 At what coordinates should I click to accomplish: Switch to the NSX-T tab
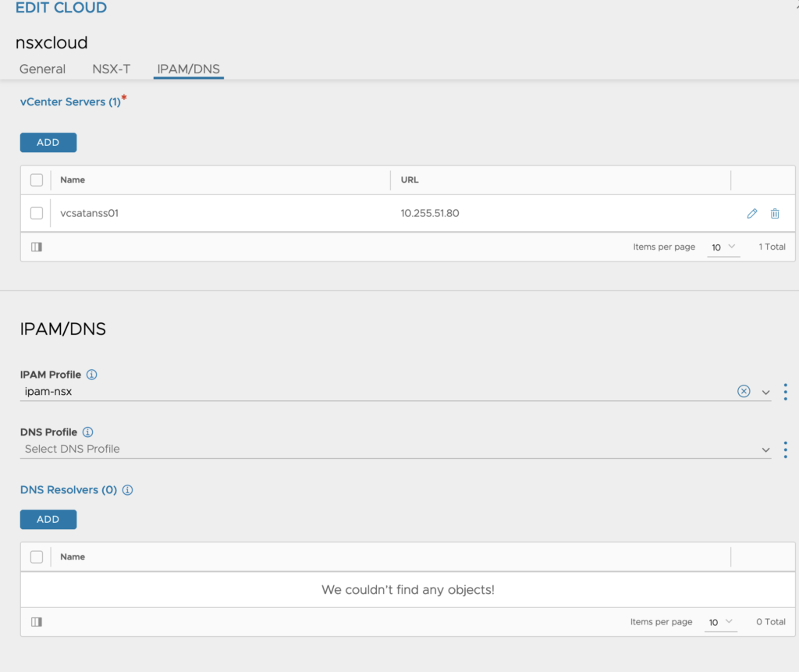tap(111, 69)
